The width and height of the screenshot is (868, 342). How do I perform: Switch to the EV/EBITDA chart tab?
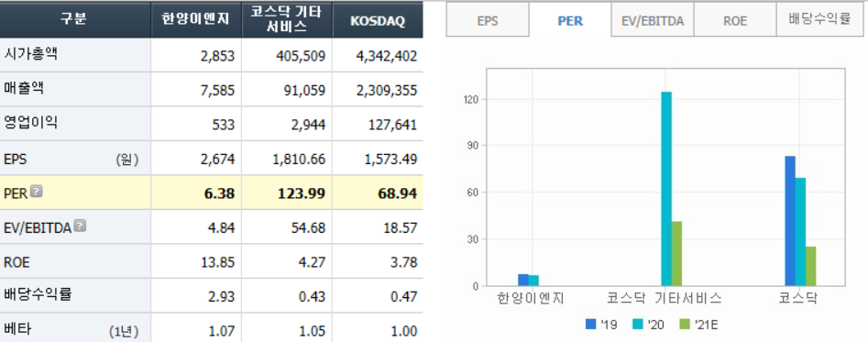coord(653,21)
